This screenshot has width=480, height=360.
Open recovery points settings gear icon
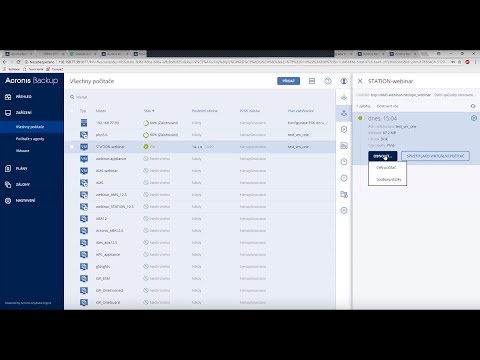pyautogui.click(x=473, y=106)
